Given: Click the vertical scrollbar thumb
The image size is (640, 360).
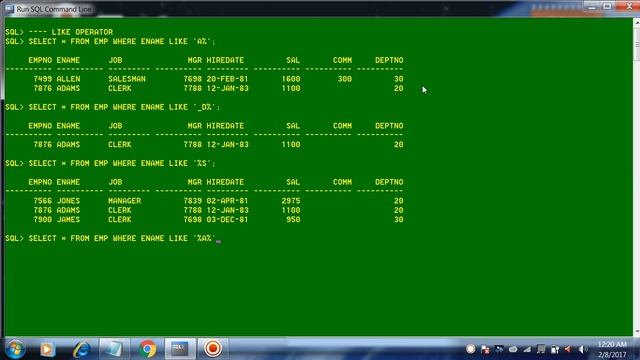Looking at the screenshot, I should click(x=637, y=44).
